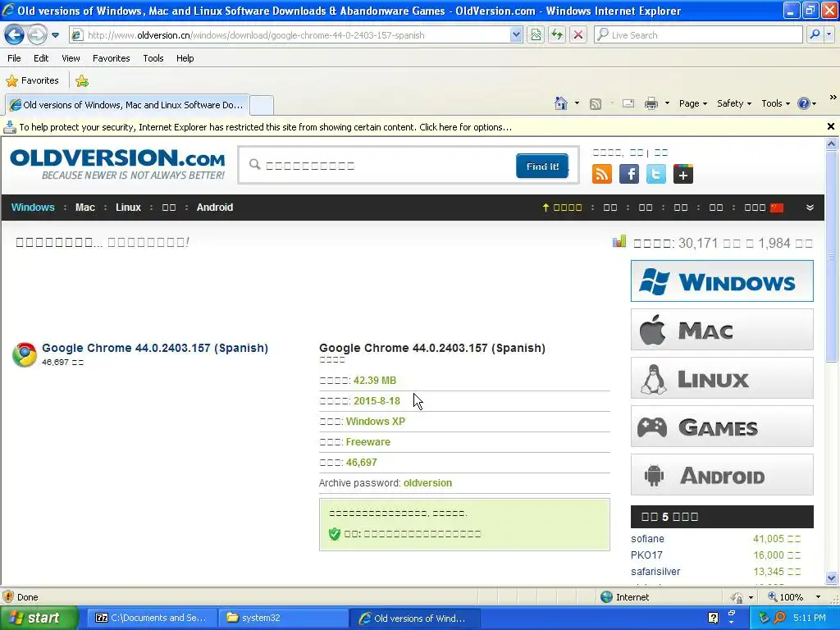Open the recent pages dropdown arrow

(55, 35)
